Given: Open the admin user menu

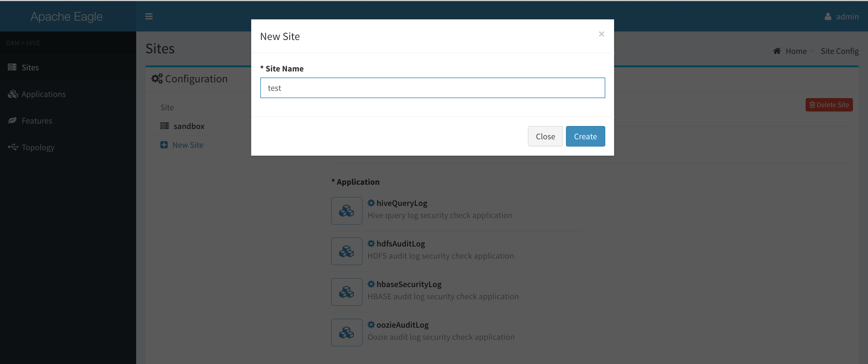Looking at the screenshot, I should [841, 16].
